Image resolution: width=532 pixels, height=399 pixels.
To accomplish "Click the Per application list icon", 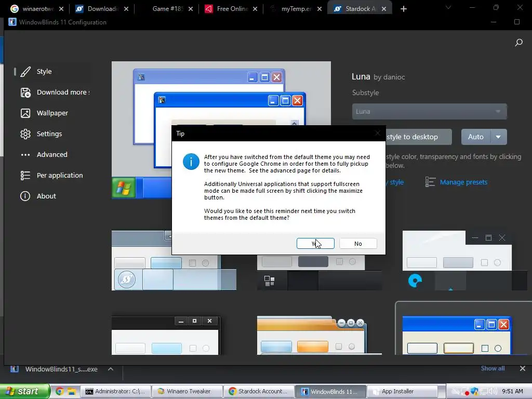I will [25, 175].
